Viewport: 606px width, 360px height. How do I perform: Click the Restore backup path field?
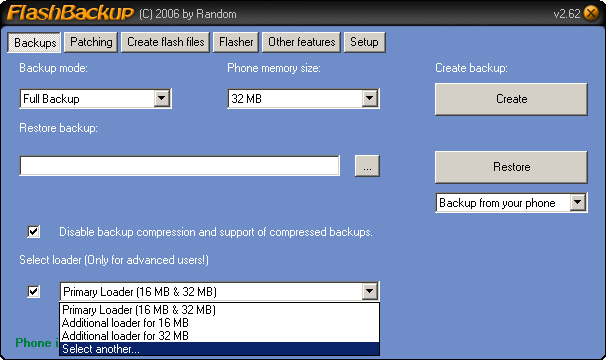tap(180, 166)
